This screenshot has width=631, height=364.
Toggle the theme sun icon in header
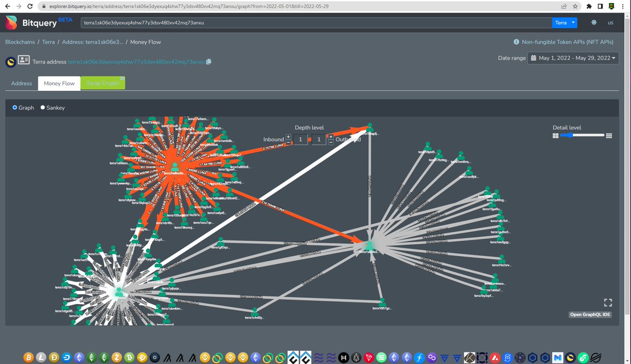594,23
